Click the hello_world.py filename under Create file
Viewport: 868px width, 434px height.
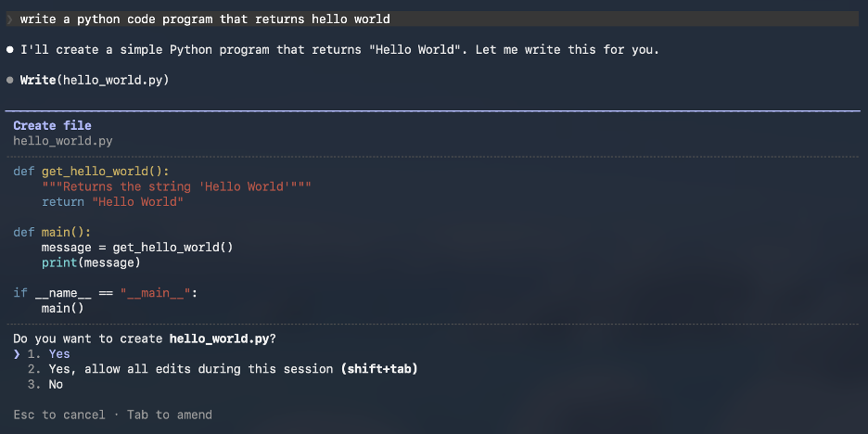[x=62, y=141]
